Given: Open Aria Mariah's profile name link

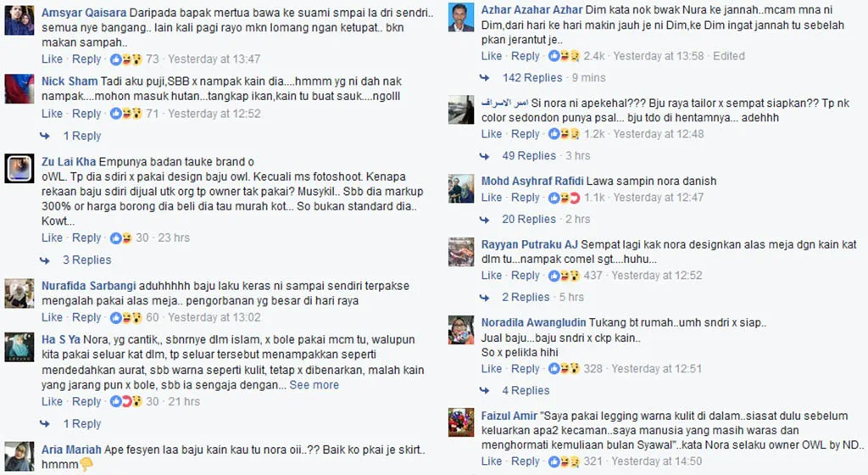Looking at the screenshot, I should (x=71, y=450).
